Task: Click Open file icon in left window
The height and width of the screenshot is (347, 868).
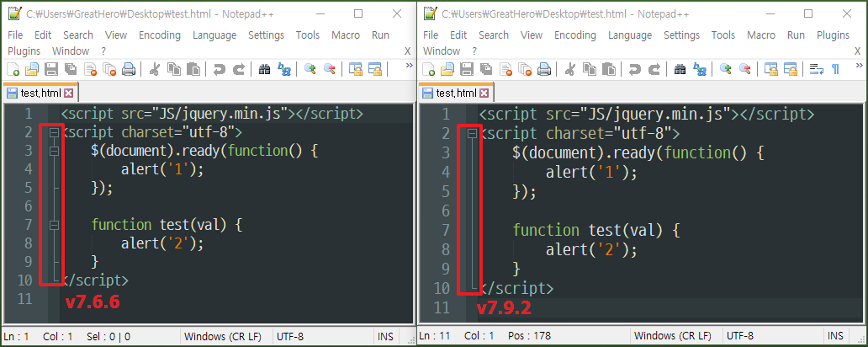Action: [x=32, y=69]
